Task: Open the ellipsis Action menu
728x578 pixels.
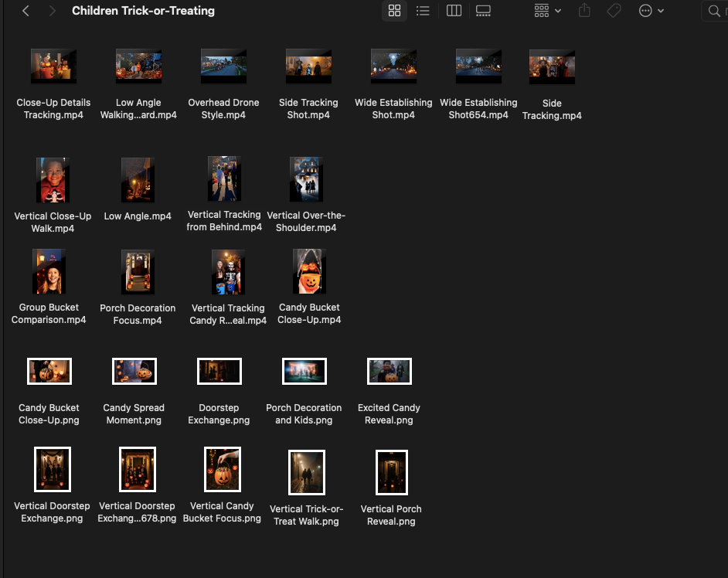Action: 651,11
